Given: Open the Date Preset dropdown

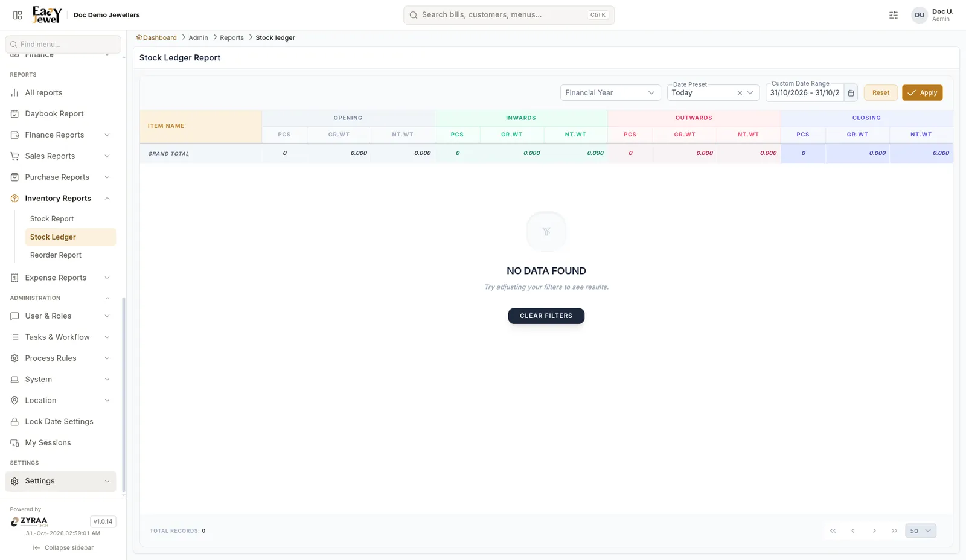Looking at the screenshot, I should coord(713,93).
